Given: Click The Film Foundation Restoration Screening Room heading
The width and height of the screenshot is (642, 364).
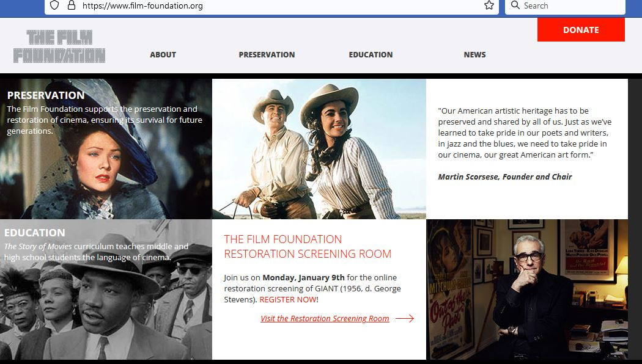Looking at the screenshot, I should coord(308,247).
